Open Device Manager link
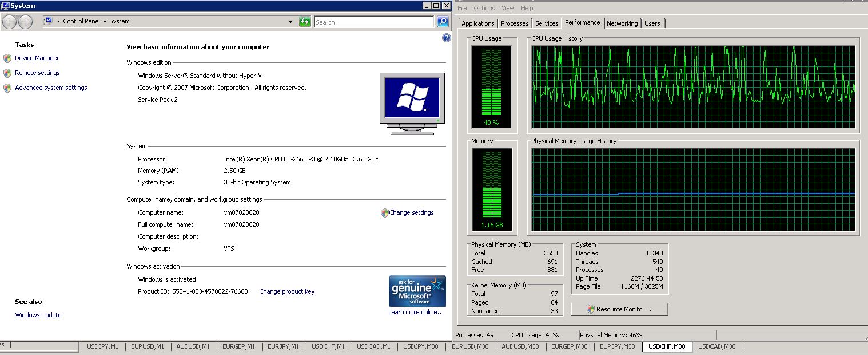 click(37, 58)
